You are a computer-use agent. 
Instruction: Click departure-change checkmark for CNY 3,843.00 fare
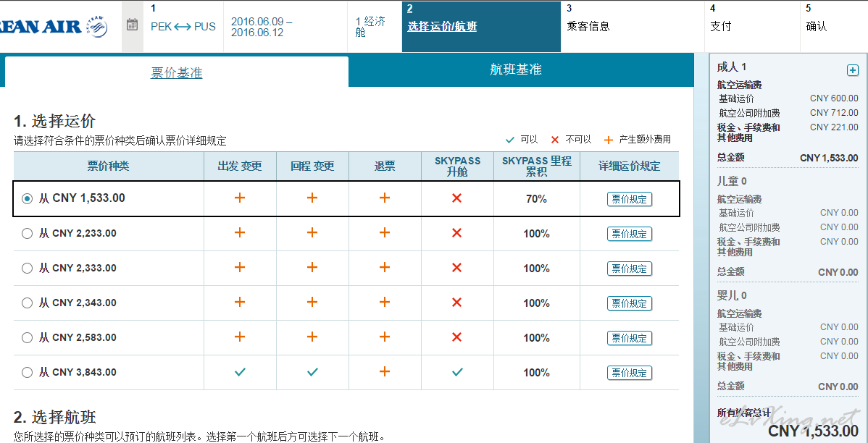tap(240, 372)
